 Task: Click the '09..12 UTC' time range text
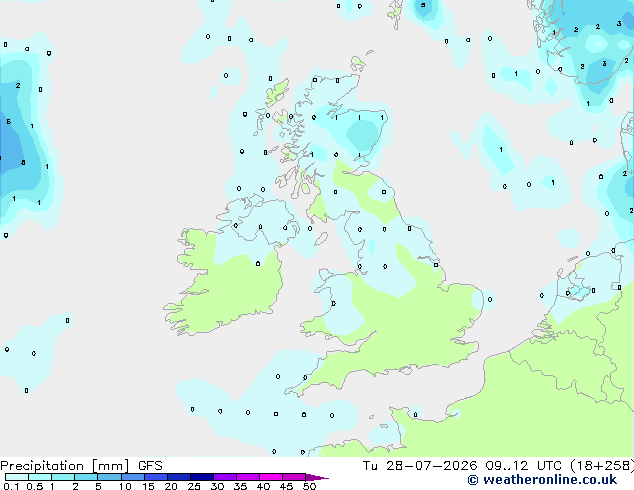point(523,466)
